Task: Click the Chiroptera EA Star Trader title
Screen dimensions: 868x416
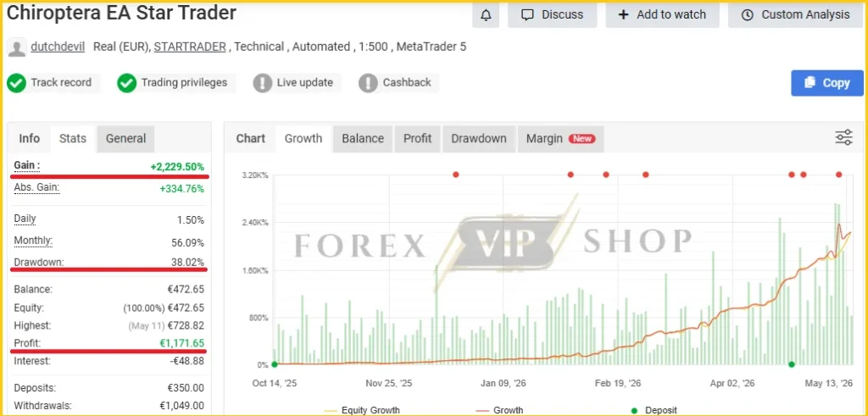Action: [120, 13]
